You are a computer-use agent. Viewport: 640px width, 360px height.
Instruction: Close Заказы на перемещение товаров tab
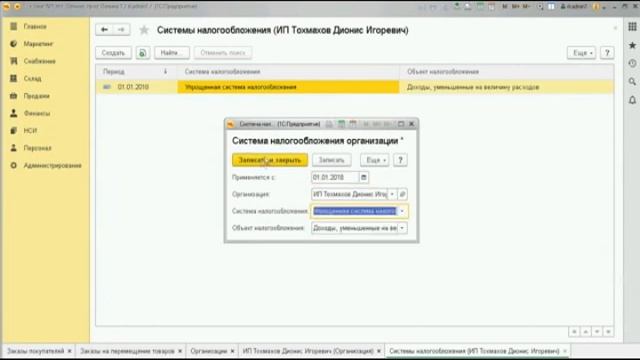(x=180, y=351)
